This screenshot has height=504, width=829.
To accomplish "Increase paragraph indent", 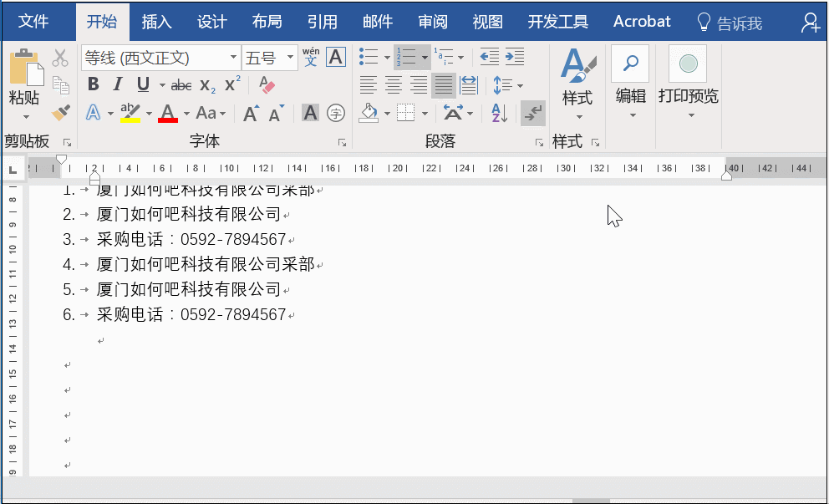I will point(515,57).
